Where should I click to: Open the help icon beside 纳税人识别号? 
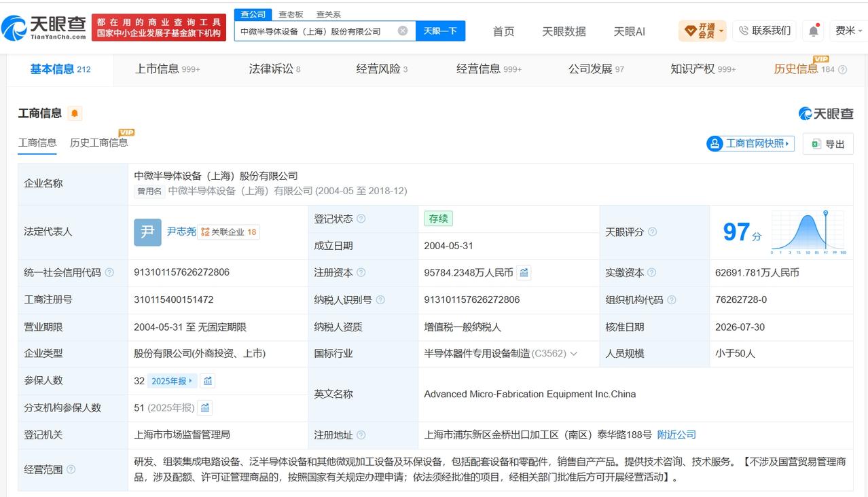(x=380, y=300)
